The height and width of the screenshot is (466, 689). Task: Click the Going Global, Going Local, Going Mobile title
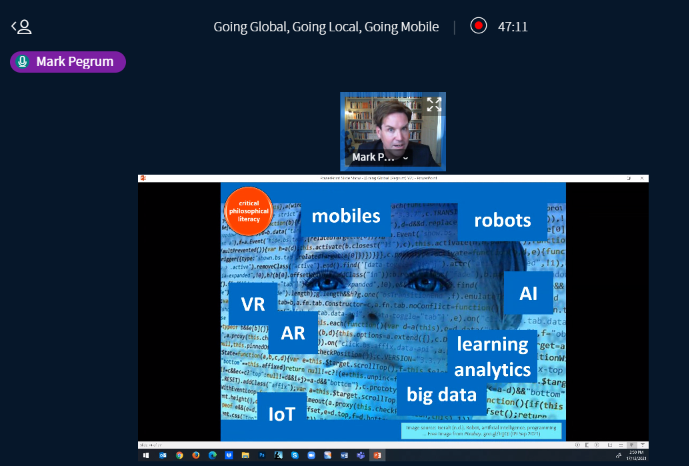coord(326,27)
